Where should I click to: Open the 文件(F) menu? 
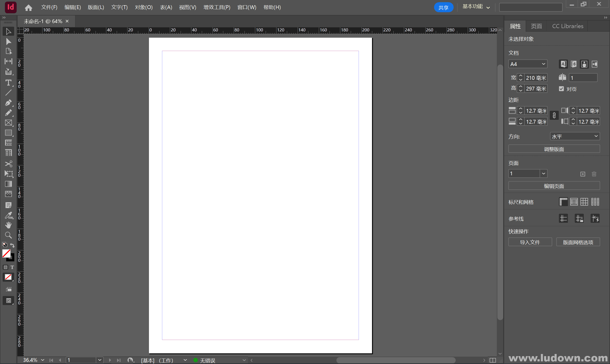(x=49, y=7)
